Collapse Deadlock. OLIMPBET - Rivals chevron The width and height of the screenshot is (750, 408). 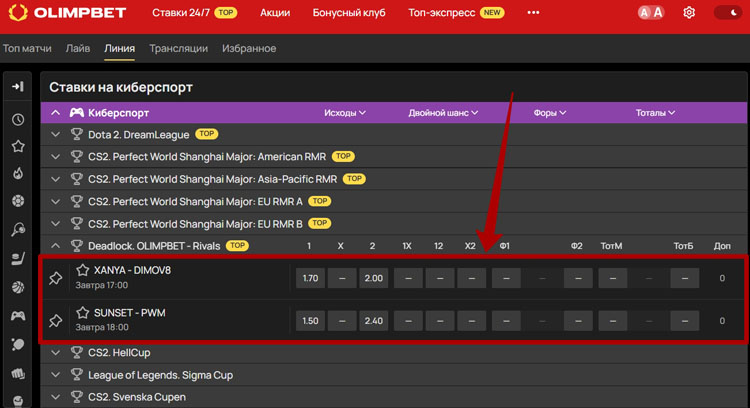click(x=55, y=246)
